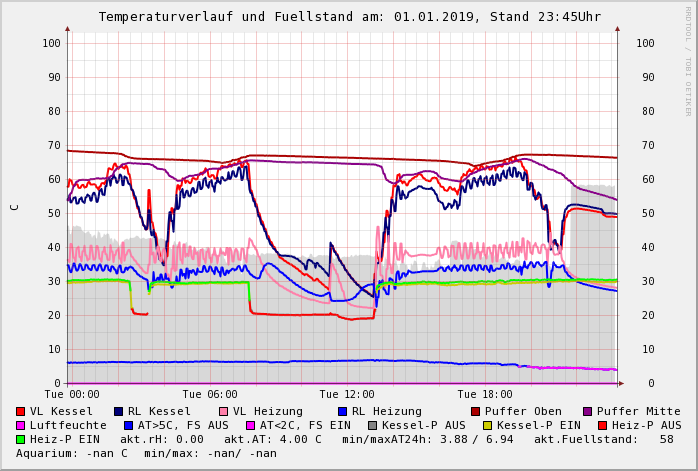
Task: Click the dark blue RL Kessel legend swatch
Action: coord(119,412)
